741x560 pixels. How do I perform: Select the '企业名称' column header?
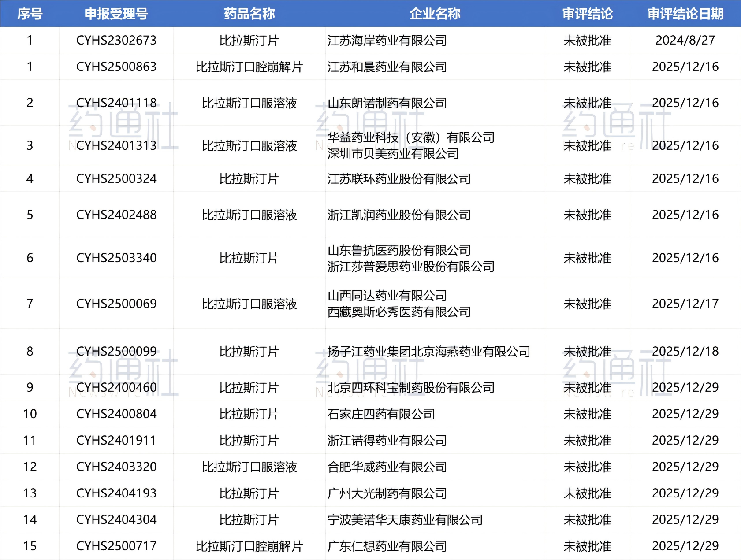[x=435, y=14]
